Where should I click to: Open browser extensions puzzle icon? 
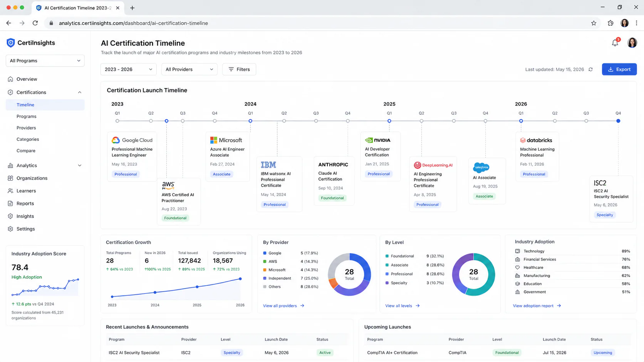point(610,23)
